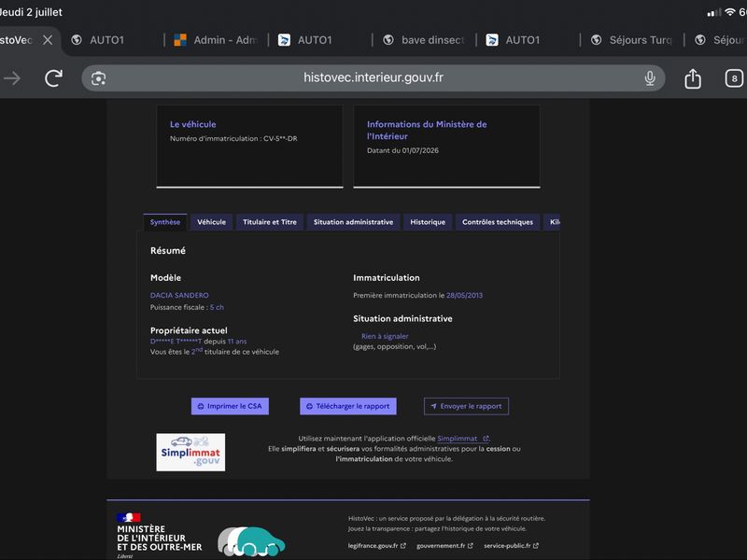Switch to Admin browser tab
The height and width of the screenshot is (560, 747).
click(218, 40)
